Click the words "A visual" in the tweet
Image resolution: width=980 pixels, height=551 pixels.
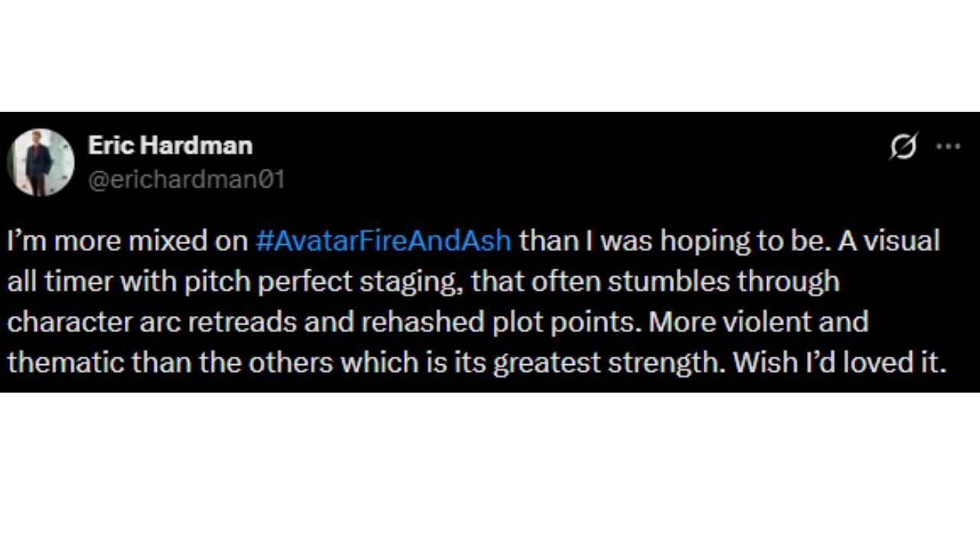click(888, 241)
